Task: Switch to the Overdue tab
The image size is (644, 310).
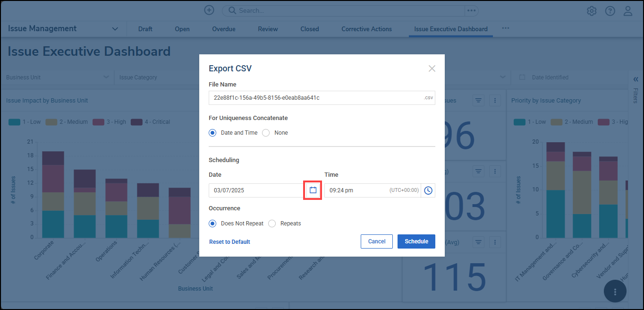Action: (x=223, y=29)
